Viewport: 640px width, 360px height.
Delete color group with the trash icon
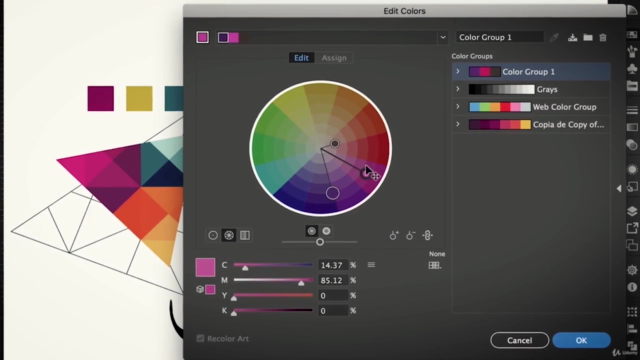coord(603,38)
